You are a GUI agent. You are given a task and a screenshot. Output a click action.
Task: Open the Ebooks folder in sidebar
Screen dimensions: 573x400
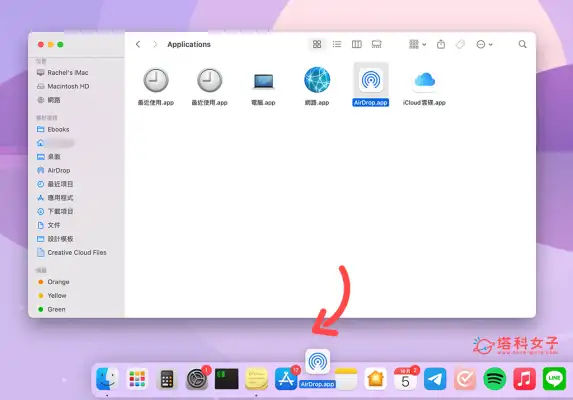(x=53, y=129)
